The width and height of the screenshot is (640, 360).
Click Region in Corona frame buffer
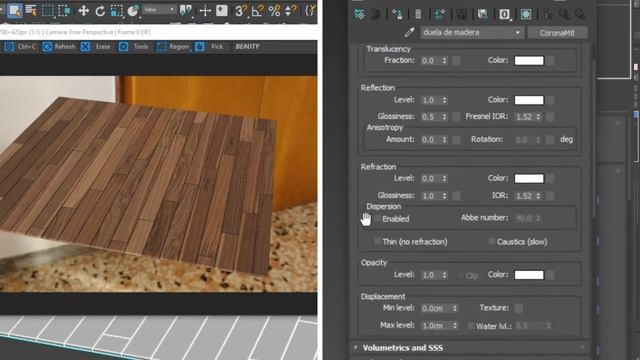coord(173,47)
